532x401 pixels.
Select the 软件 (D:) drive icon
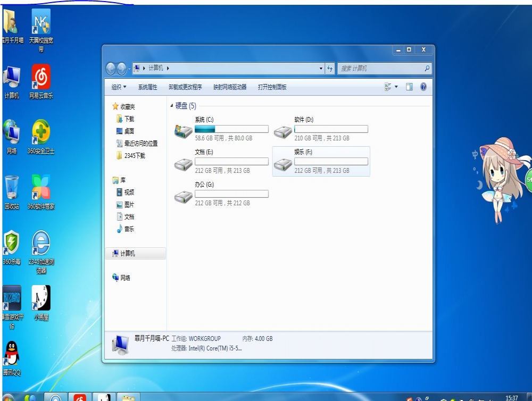pyautogui.click(x=283, y=132)
